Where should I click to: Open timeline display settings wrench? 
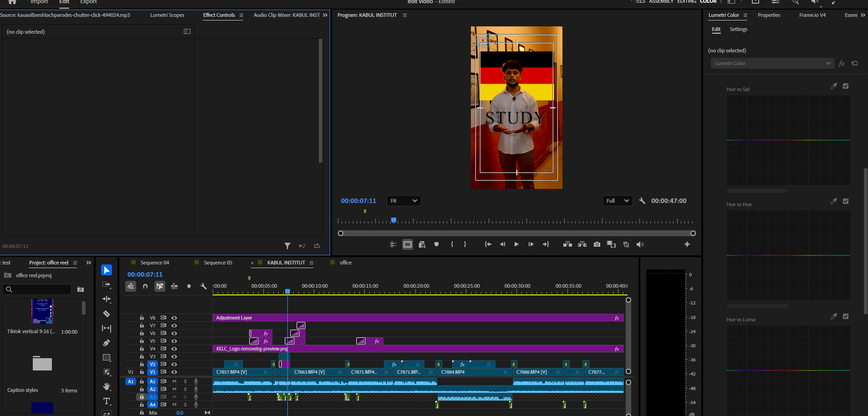coord(204,286)
